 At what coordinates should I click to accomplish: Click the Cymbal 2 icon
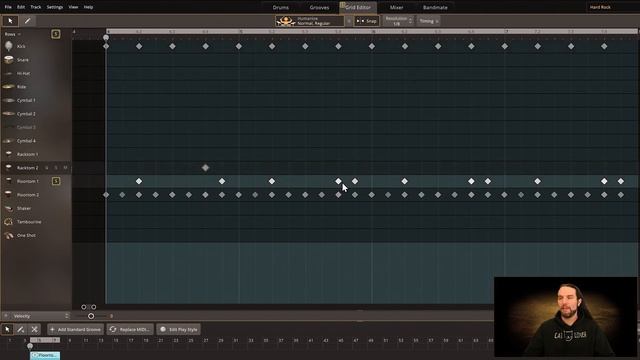[9, 113]
